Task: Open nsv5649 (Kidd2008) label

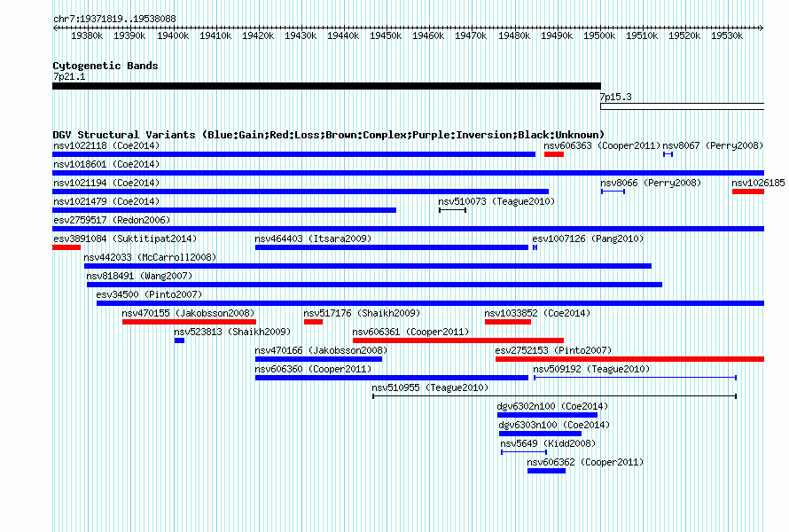Action: coord(548,443)
